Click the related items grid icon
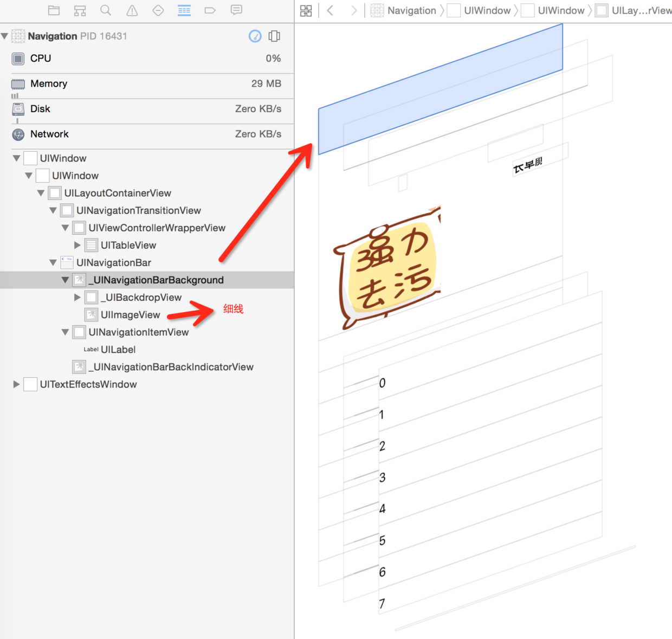Viewport: 672px width, 639px height. click(x=306, y=10)
